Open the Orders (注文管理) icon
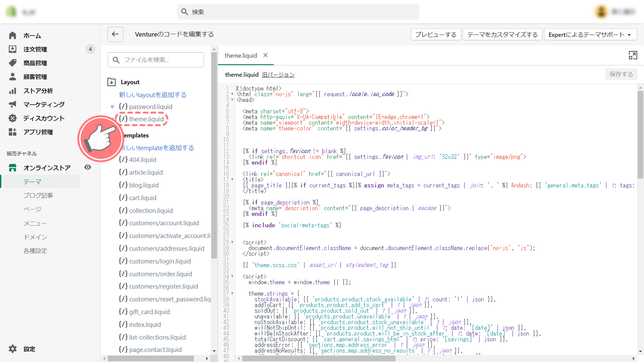644x362 pixels. tap(13, 49)
